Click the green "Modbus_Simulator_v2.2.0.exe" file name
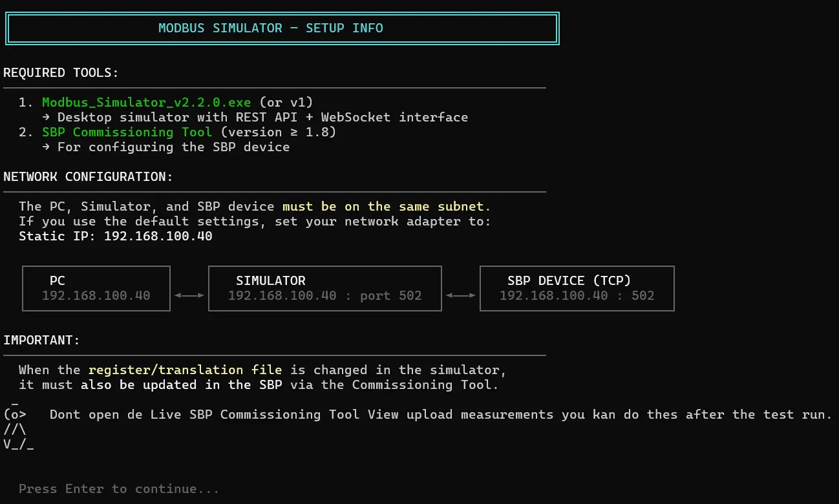This screenshot has height=504, width=839. point(148,102)
